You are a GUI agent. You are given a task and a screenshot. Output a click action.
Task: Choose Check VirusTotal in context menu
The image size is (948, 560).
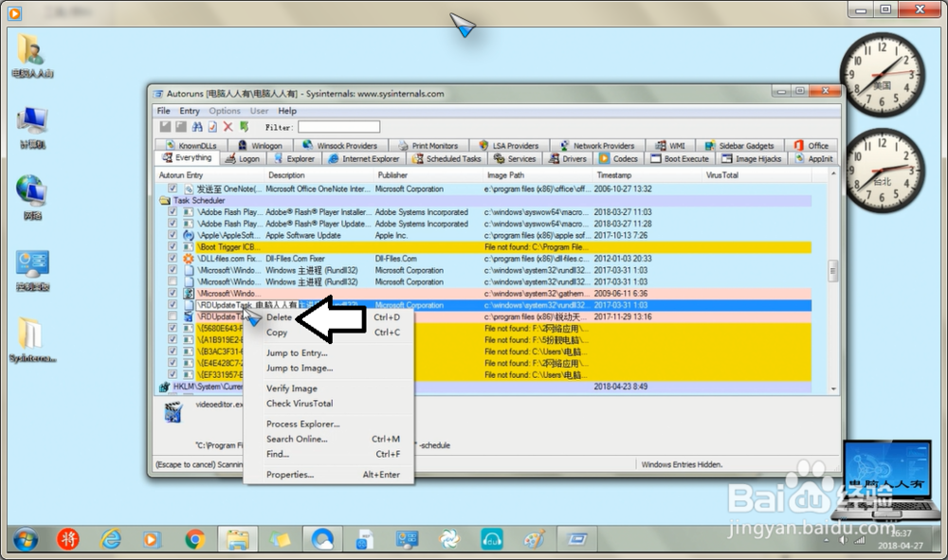pos(300,404)
